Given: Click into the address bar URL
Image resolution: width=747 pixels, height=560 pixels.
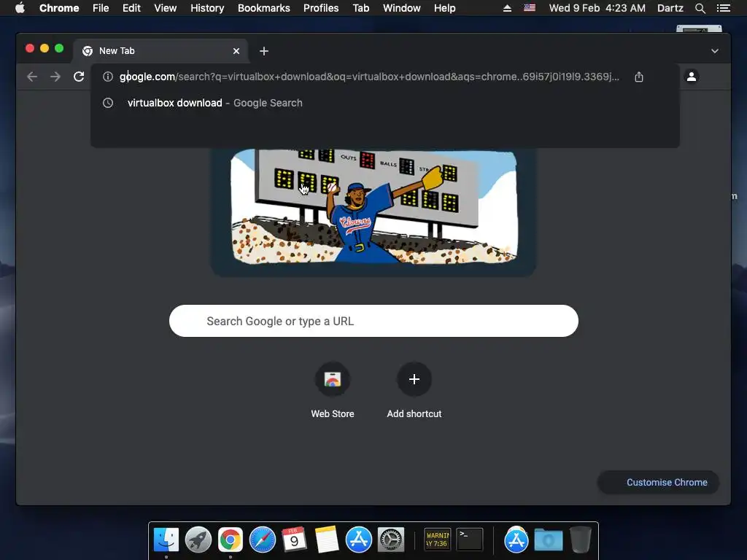Looking at the screenshot, I should click(369, 77).
